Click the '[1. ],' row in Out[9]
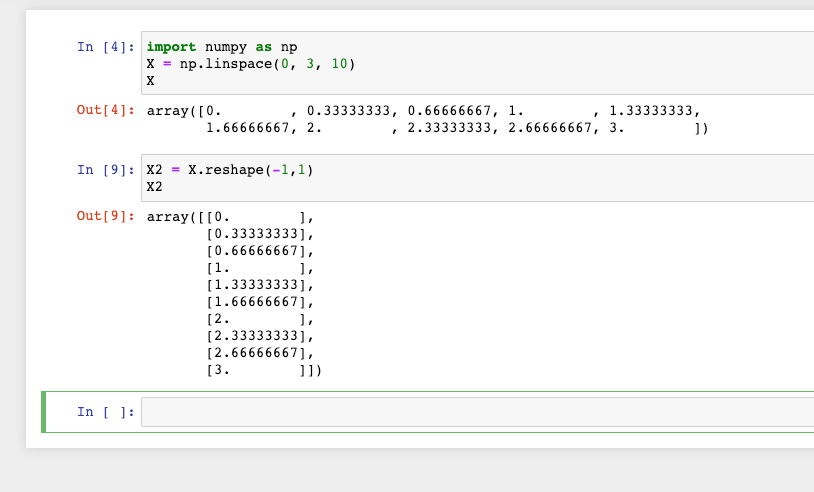The image size is (814, 492). coord(260,268)
